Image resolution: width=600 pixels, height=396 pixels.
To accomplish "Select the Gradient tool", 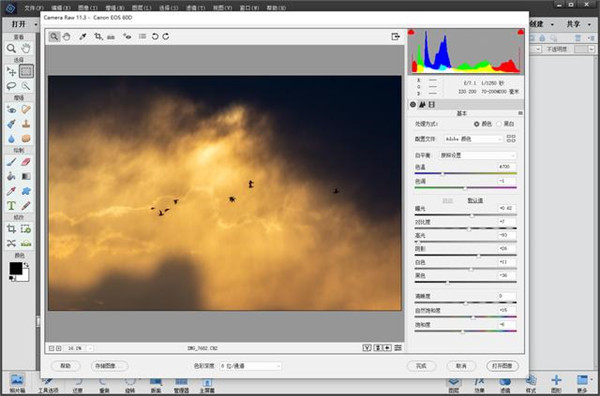I will (26, 176).
